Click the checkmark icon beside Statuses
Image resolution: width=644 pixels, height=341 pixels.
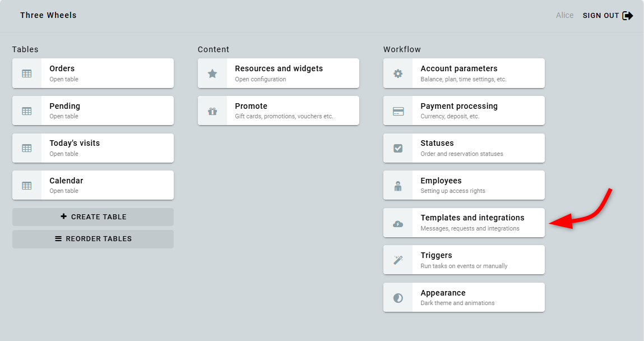pos(398,148)
